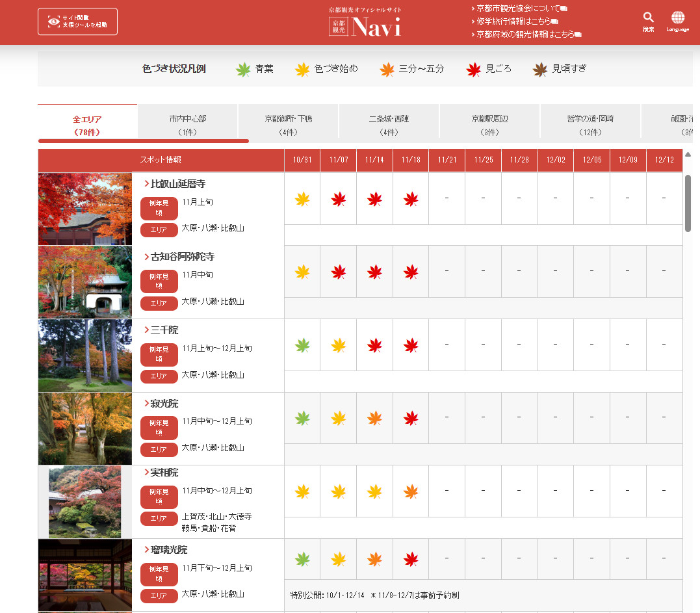Click 比叡山延暦寺 10/31 yellow leaf icon
The height and width of the screenshot is (613, 700).
(302, 199)
